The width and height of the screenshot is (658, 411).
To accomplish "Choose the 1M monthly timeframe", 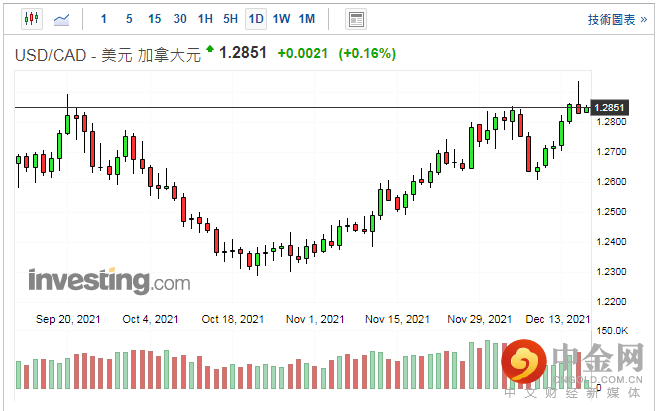I will coord(307,19).
